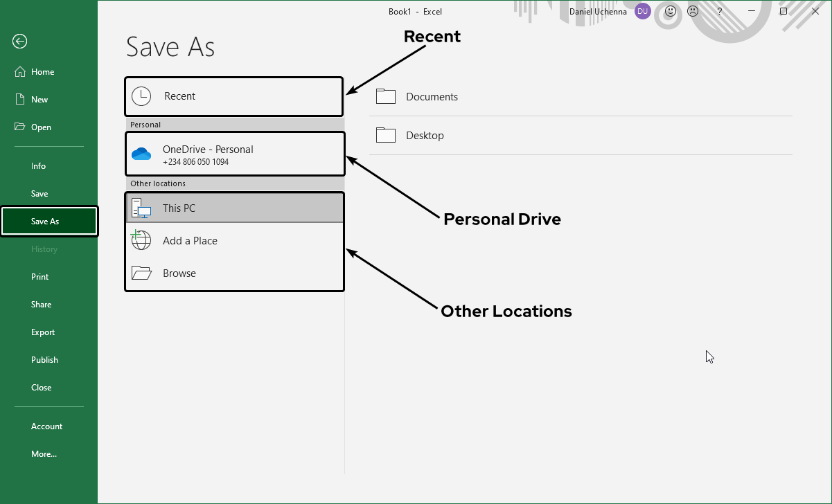Select the OneDrive cloud icon
Screen dimensions: 832x504
coord(141,154)
